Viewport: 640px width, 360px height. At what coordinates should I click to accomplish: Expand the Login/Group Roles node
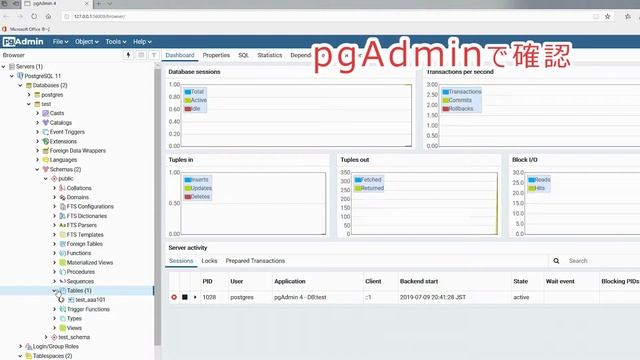20,347
